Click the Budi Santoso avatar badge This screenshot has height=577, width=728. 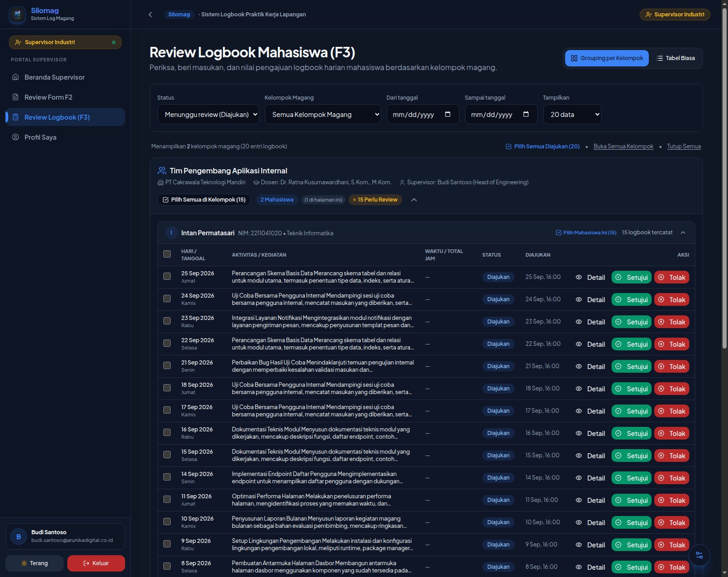click(x=19, y=537)
